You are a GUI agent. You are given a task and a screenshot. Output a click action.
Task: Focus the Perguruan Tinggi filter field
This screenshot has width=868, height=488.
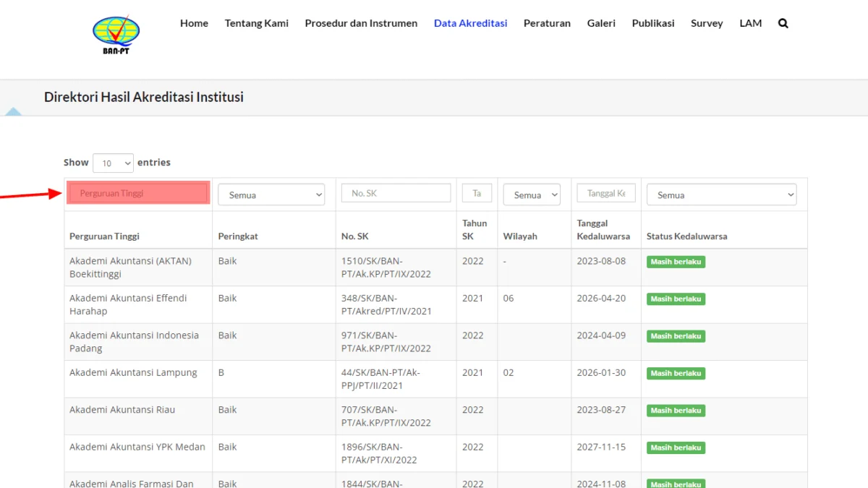coord(138,193)
